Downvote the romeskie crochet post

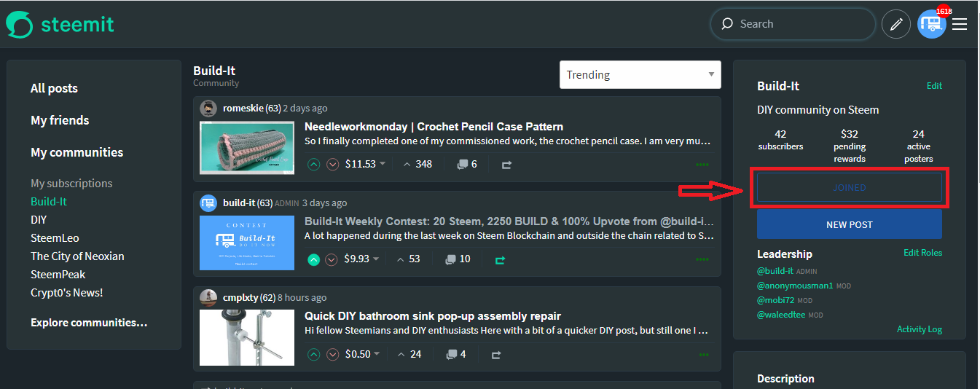[333, 165]
